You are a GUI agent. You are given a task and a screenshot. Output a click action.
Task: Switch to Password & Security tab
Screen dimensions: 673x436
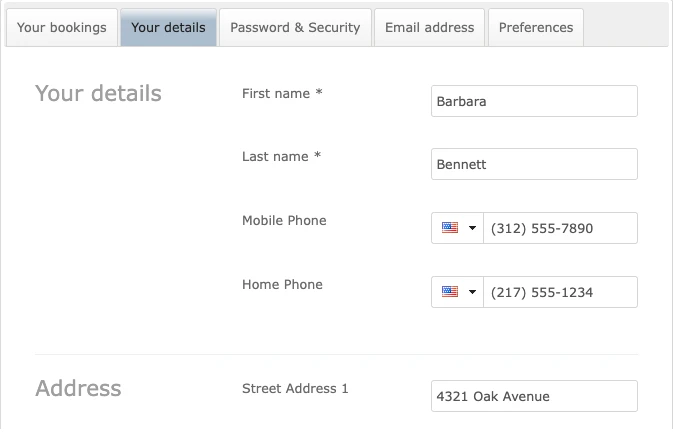click(295, 28)
